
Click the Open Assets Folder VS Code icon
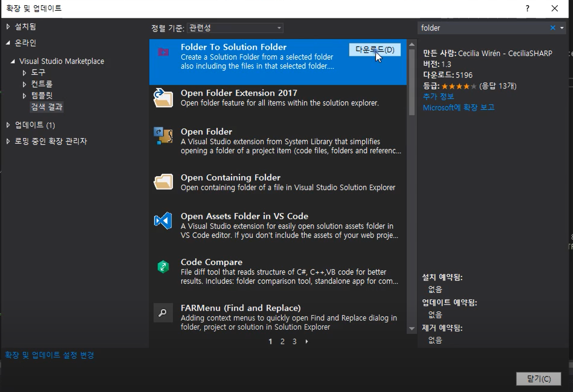(163, 221)
